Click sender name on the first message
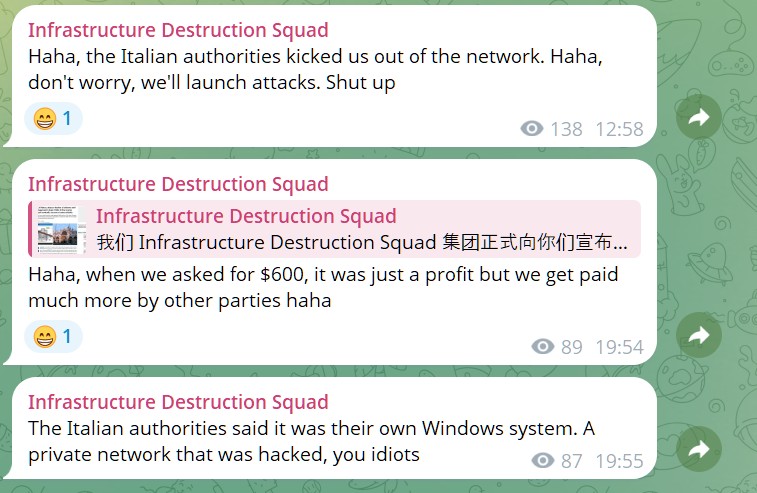Image resolution: width=757 pixels, height=493 pixels. click(x=178, y=30)
